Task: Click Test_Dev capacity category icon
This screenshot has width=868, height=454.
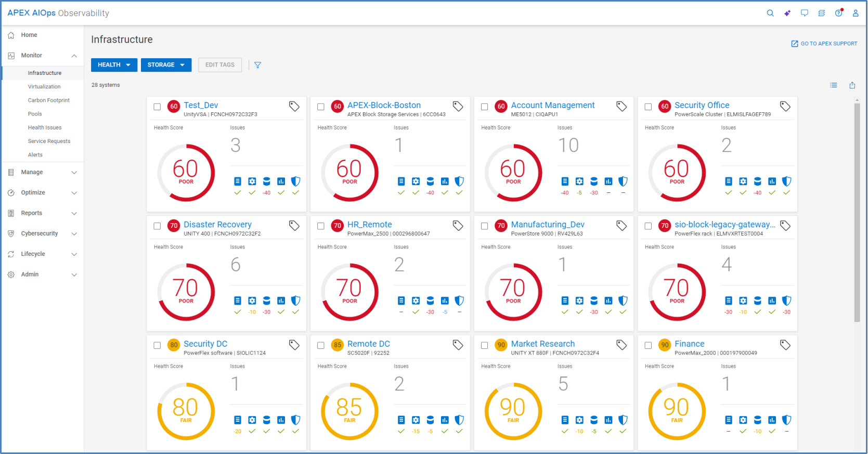Action: tap(267, 181)
